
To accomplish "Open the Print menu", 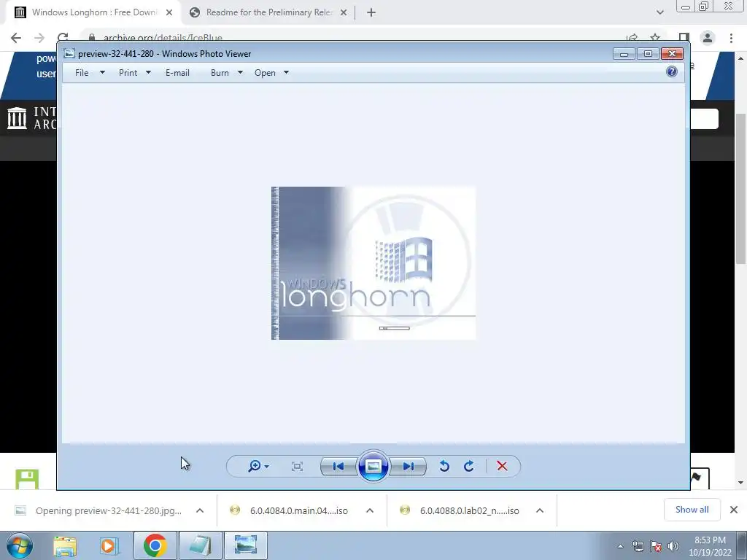I will click(x=135, y=73).
